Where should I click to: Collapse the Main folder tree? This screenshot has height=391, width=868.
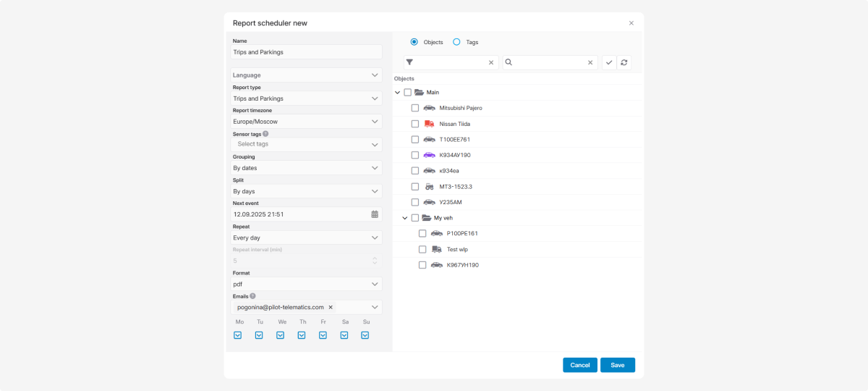click(397, 93)
